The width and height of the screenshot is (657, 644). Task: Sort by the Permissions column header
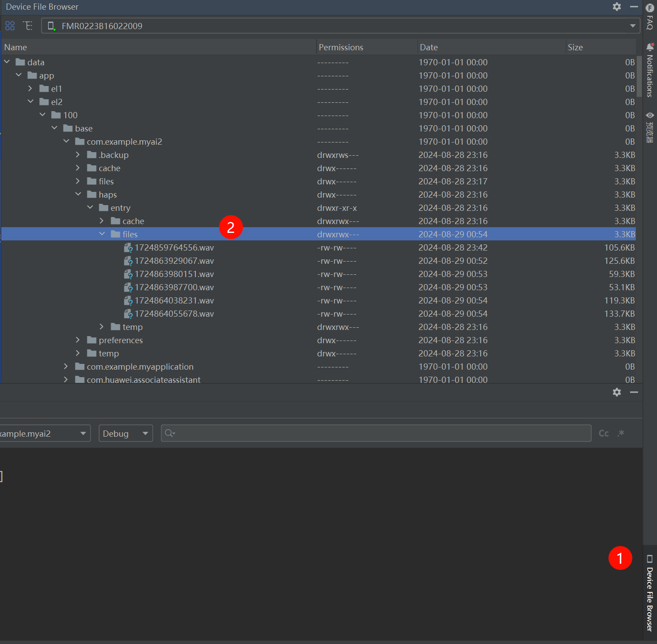click(x=341, y=47)
